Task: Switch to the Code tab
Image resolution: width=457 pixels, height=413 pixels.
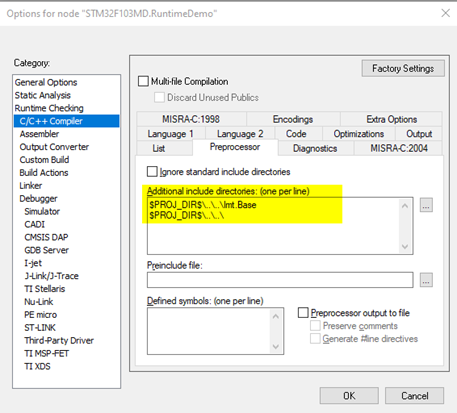Action: tap(296, 134)
